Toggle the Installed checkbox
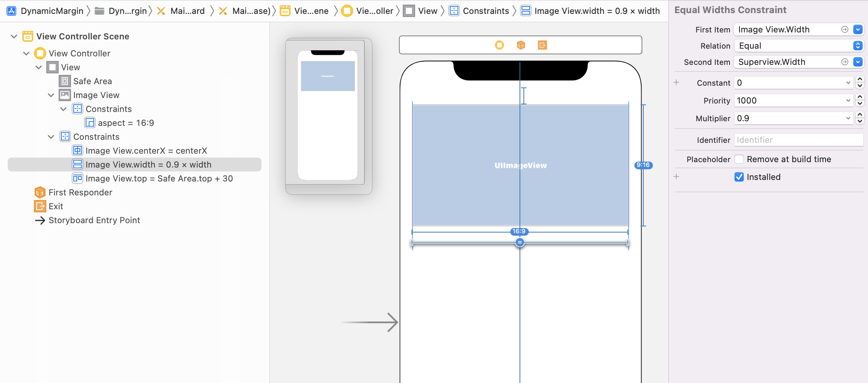This screenshot has width=868, height=383. coord(739,177)
